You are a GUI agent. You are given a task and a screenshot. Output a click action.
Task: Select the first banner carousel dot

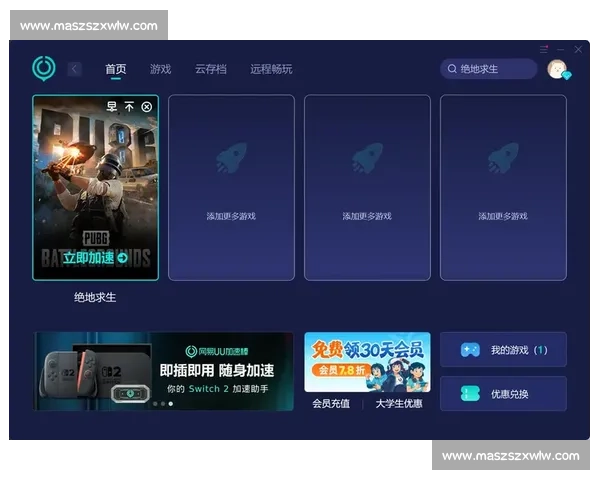155,404
